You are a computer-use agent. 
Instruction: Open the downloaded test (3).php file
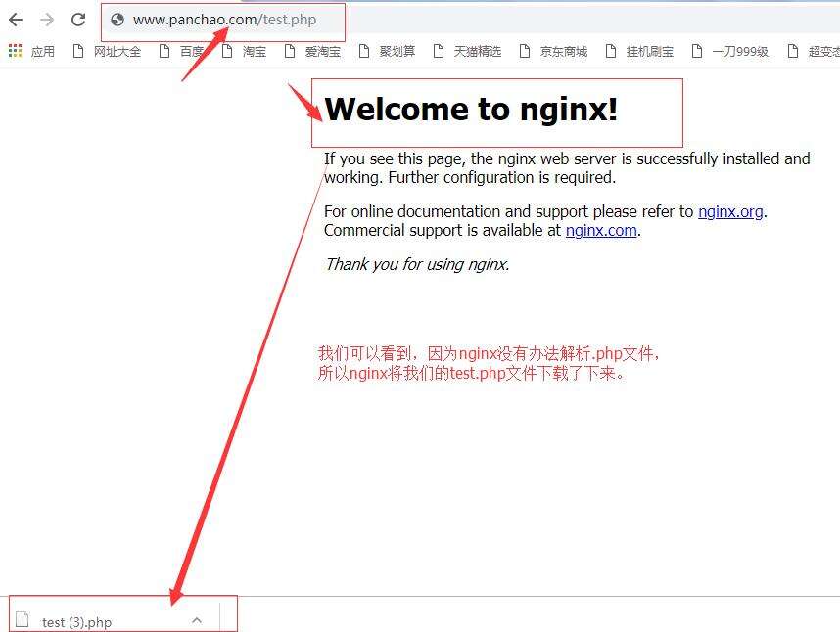[77, 622]
